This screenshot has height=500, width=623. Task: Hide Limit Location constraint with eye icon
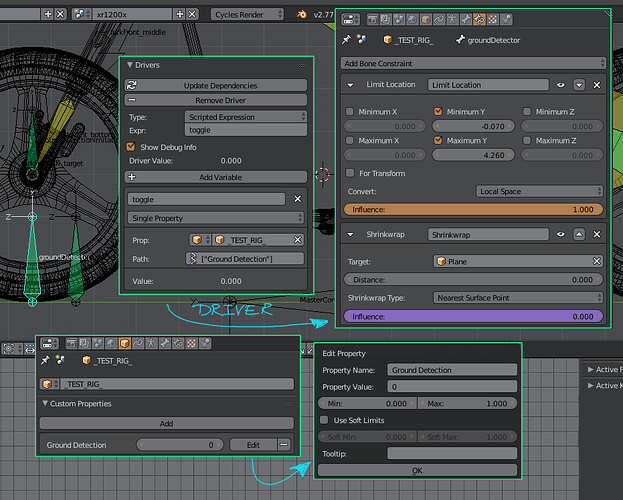[561, 85]
